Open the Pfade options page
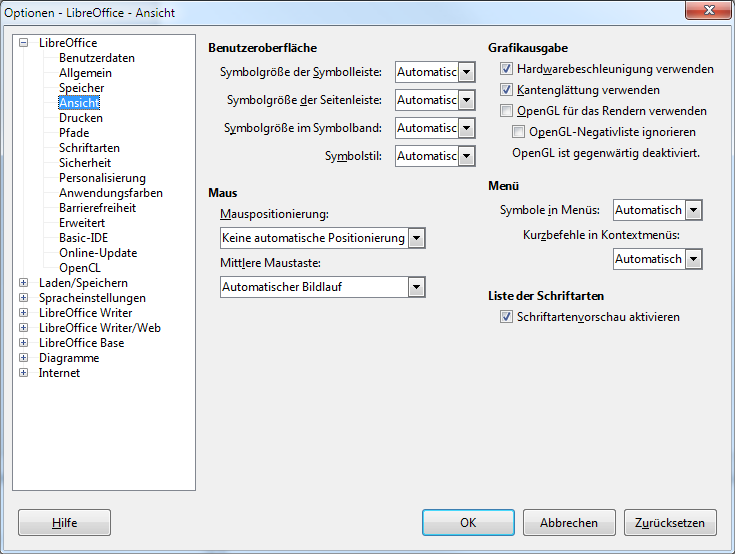The width and height of the screenshot is (735, 554). point(74,133)
